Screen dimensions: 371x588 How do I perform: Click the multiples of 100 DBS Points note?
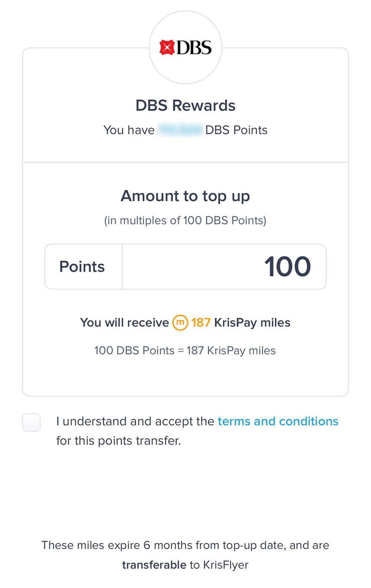(x=185, y=220)
